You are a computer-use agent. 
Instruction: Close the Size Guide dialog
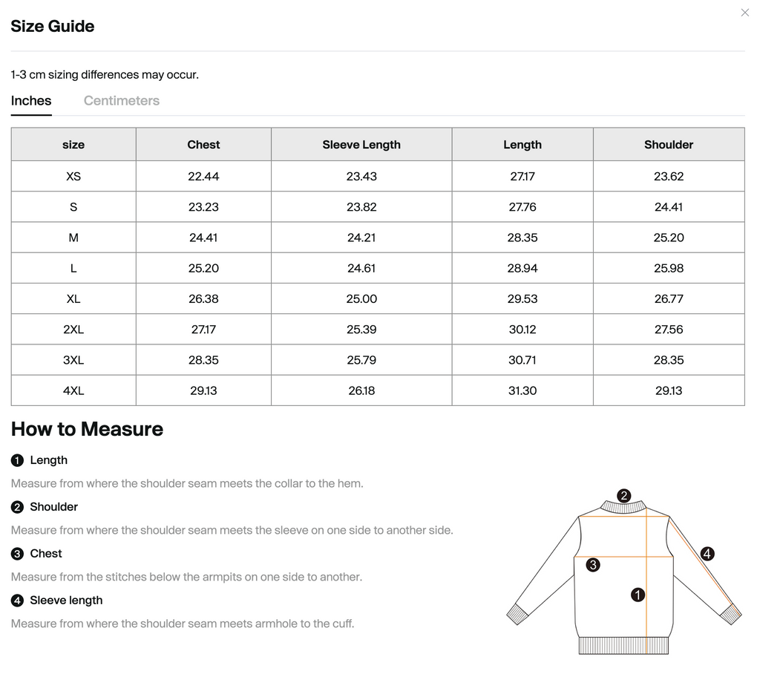coord(744,13)
